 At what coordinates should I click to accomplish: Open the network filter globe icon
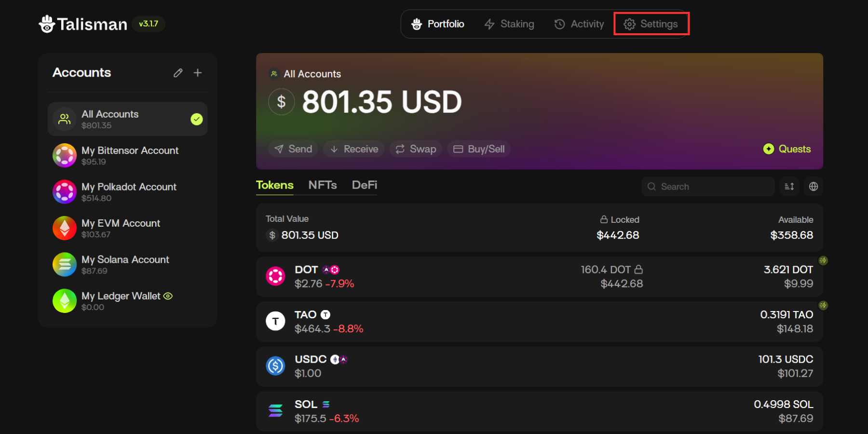(x=814, y=187)
